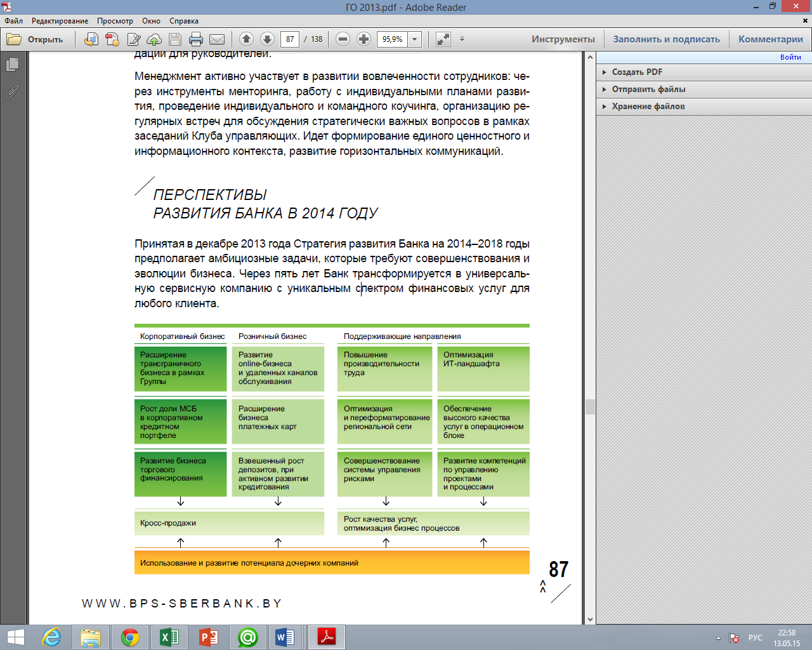Click the page number field showing 87
This screenshot has height=650, width=812.
pos(290,39)
